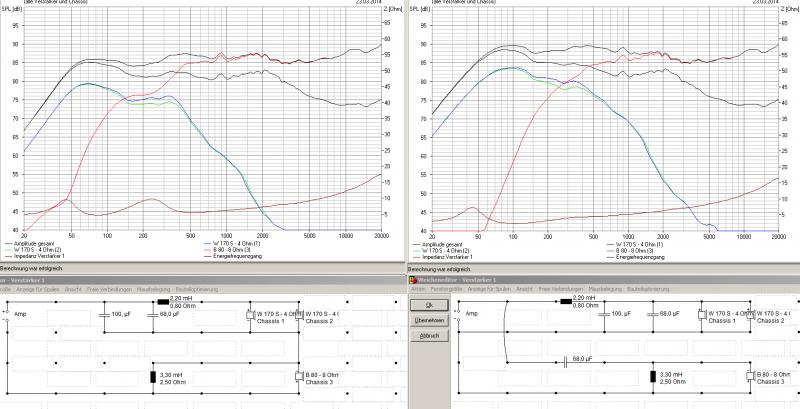Viewport: 800px width, 409px height.
Task: Open the Mausbelegung menu in right editor
Action: coord(605,289)
